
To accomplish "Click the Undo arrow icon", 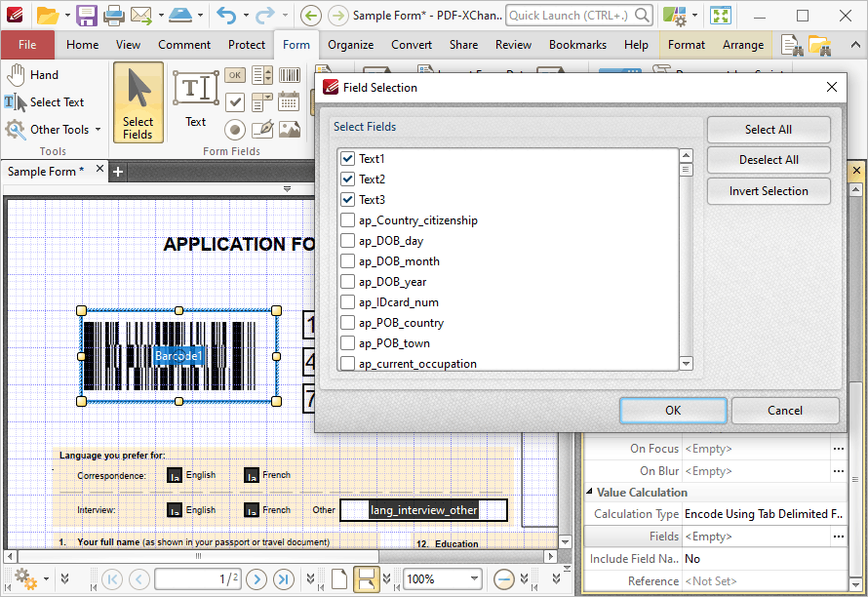I will pyautogui.click(x=226, y=16).
